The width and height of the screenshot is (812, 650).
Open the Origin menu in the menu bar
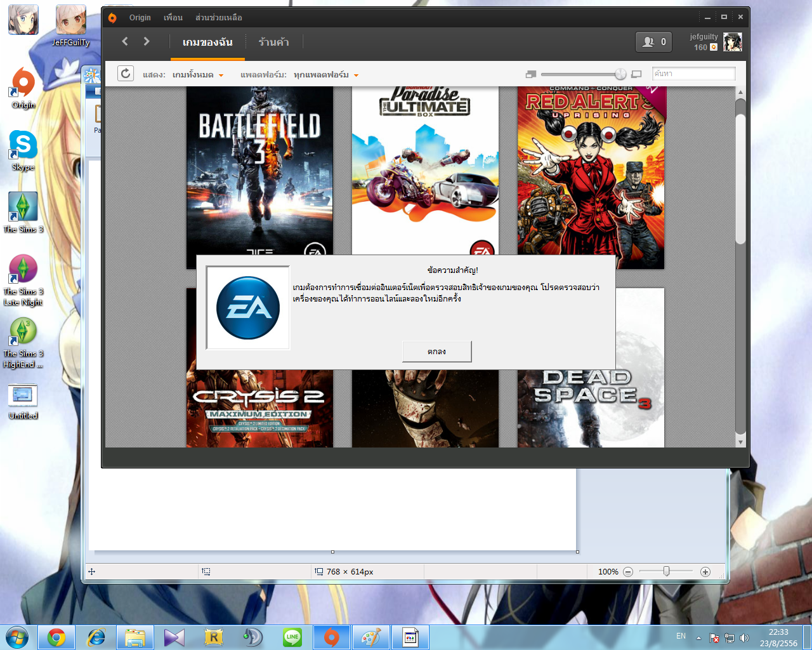pyautogui.click(x=140, y=18)
